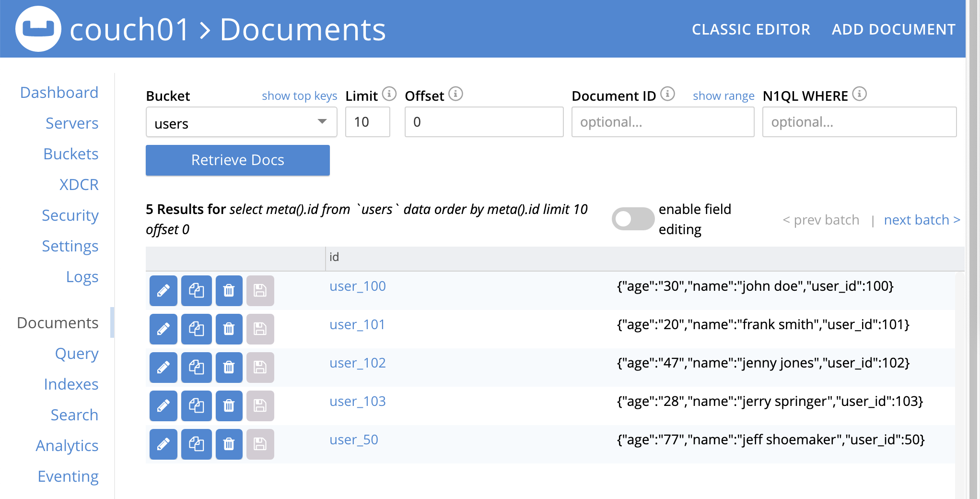Load the next batch of results

coord(922,220)
